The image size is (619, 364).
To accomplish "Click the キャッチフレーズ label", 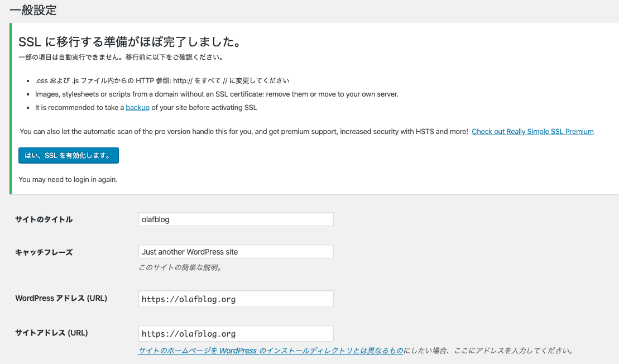I will [x=44, y=252].
